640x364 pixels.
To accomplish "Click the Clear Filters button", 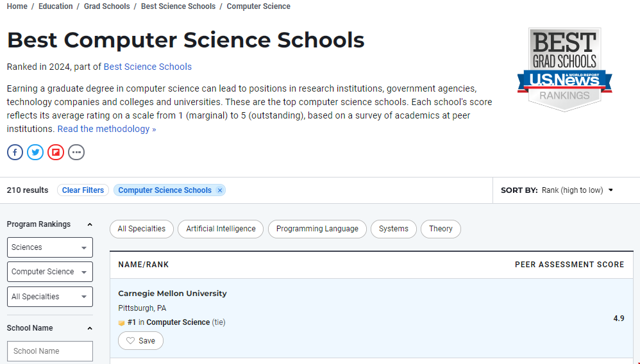I will click(x=83, y=190).
